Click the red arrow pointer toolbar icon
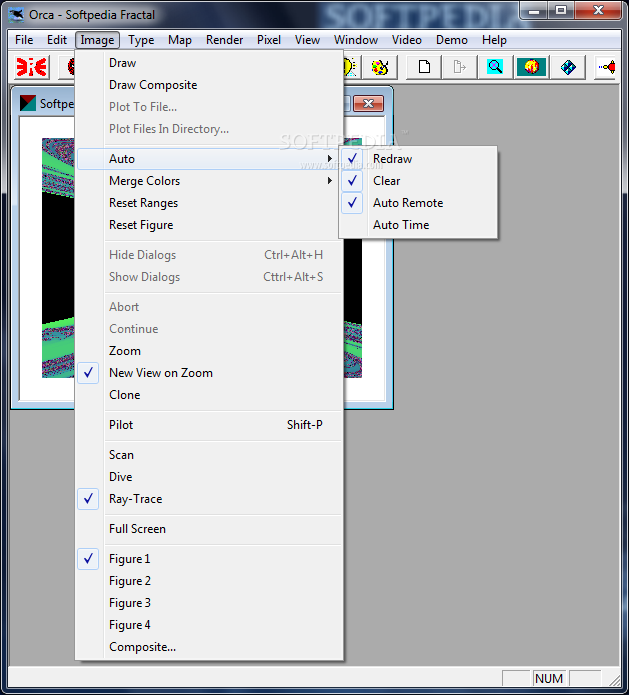The image size is (629, 695). [606, 67]
